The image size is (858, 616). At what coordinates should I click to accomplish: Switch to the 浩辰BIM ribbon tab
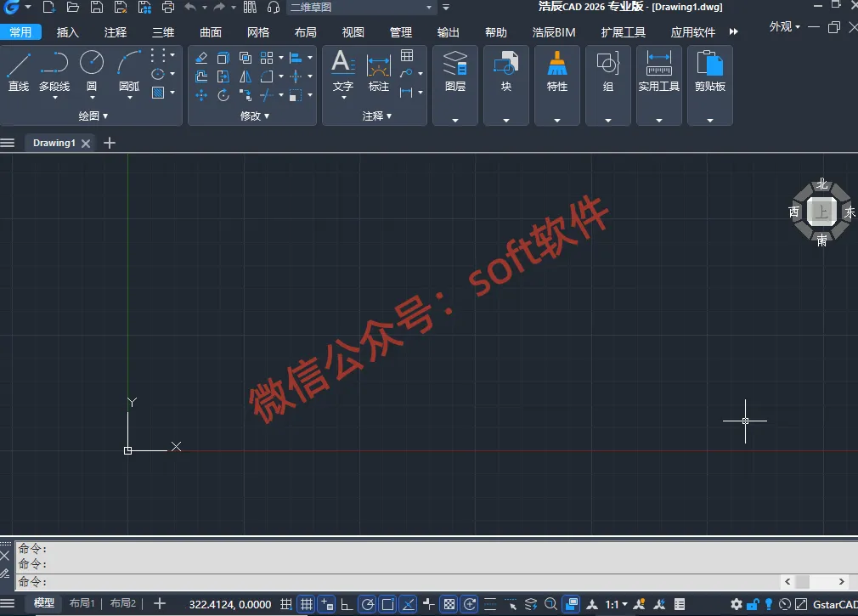(x=554, y=32)
